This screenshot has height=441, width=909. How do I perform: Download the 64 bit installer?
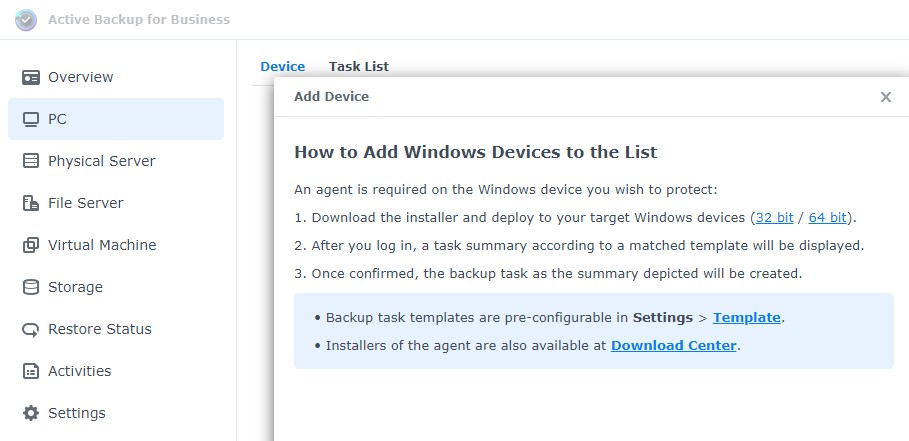tap(827, 218)
